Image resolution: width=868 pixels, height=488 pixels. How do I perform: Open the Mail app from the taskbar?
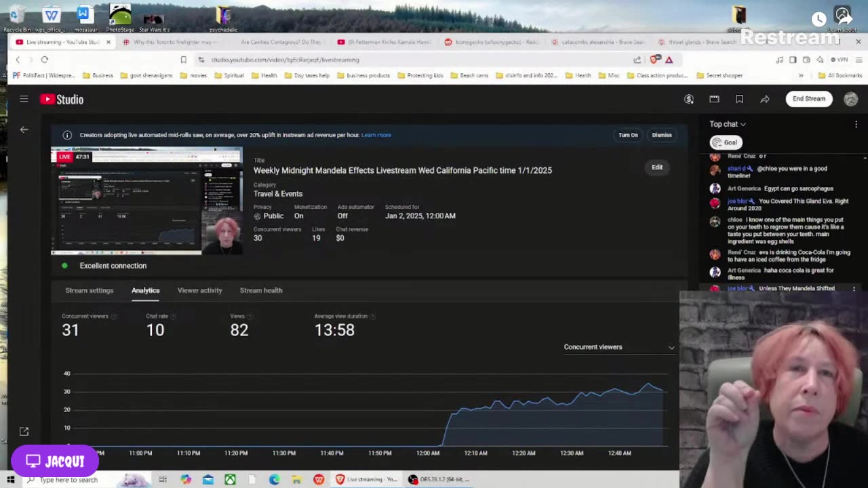click(208, 480)
